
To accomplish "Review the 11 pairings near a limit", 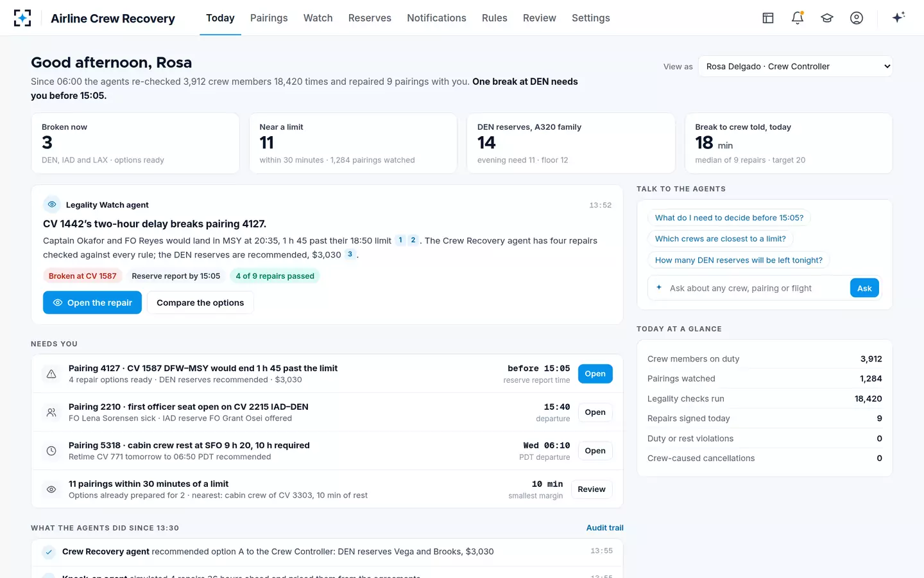I will click(x=591, y=489).
